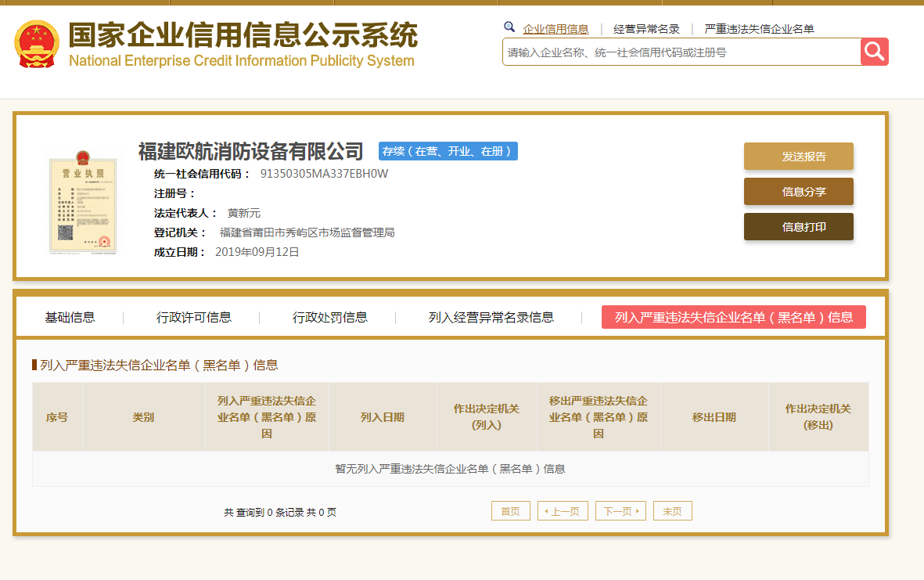Switch to the 行政许可信息 tab

pos(194,317)
